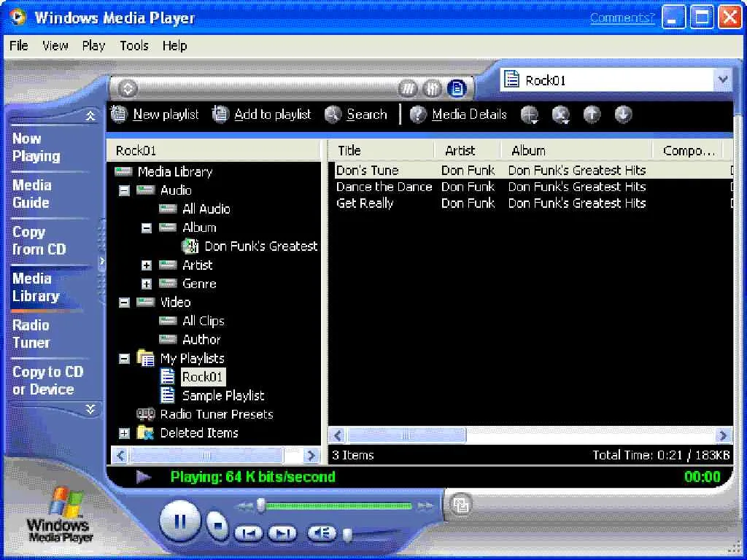Click the add media plus toolbar icon
Screen dimensions: 747x560
pos(530,114)
